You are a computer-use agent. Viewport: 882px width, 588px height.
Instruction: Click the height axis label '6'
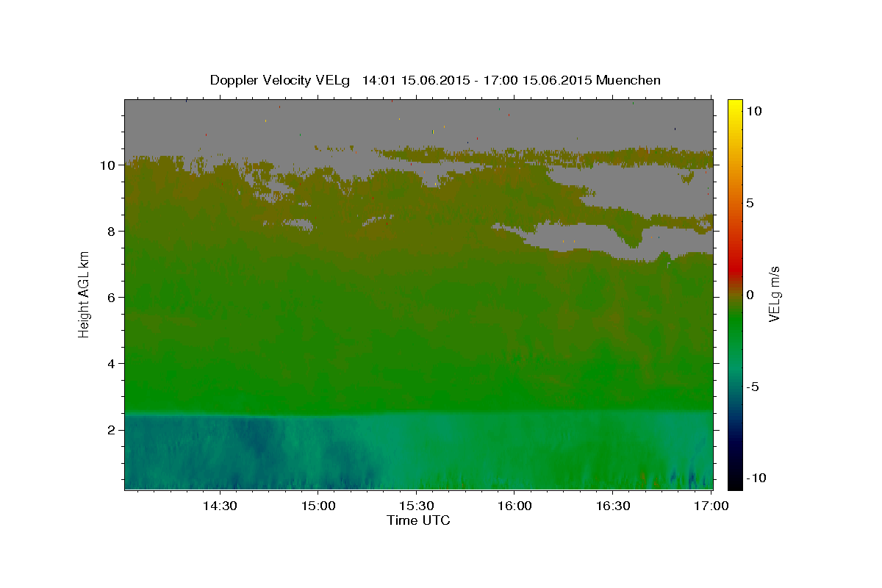point(112,298)
